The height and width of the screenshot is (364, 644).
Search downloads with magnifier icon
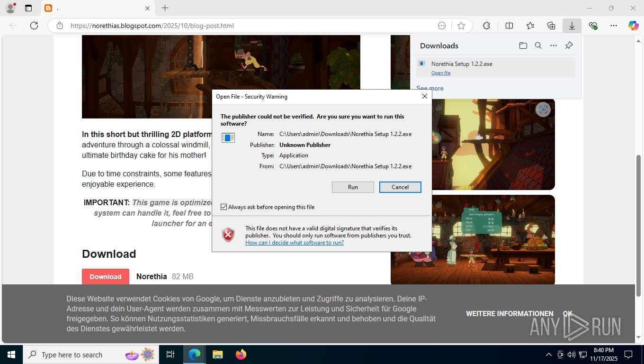[x=538, y=45]
